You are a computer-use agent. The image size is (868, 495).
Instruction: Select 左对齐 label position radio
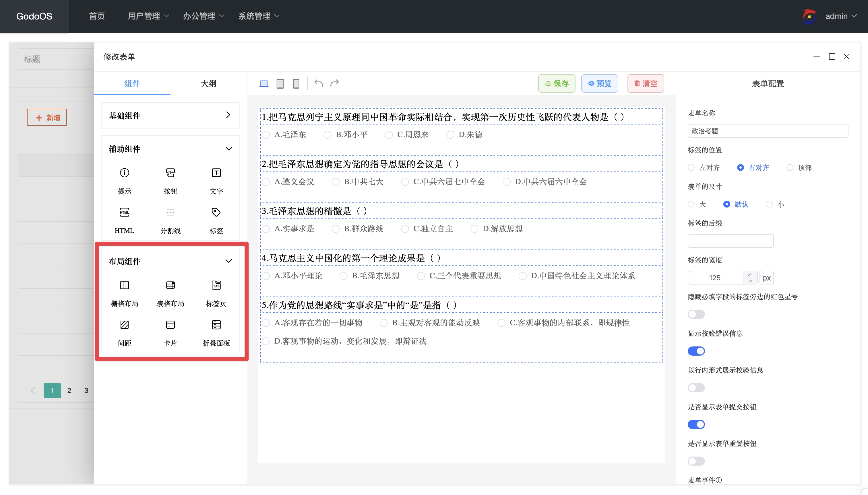coord(691,167)
